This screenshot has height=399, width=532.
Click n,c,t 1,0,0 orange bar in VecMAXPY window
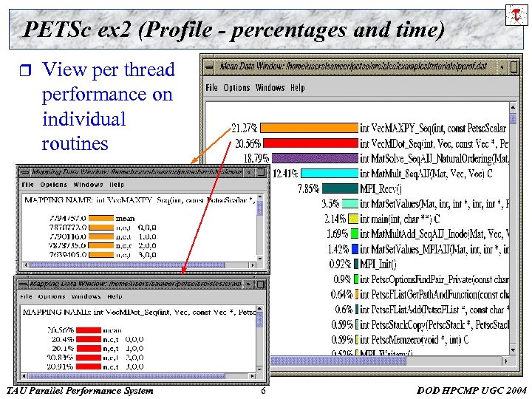pos(101,236)
